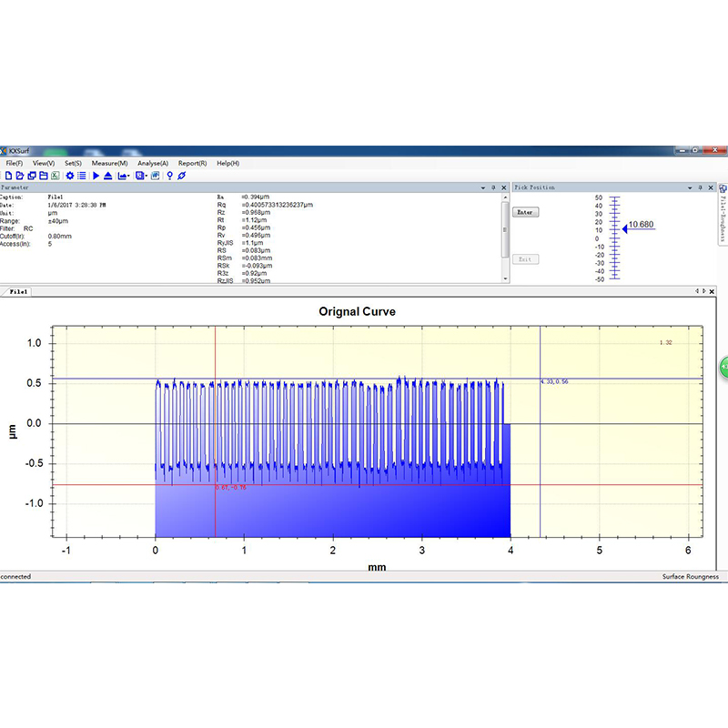Open the Parameter panel options dropdown arrow
728x728 pixels.
click(481, 187)
